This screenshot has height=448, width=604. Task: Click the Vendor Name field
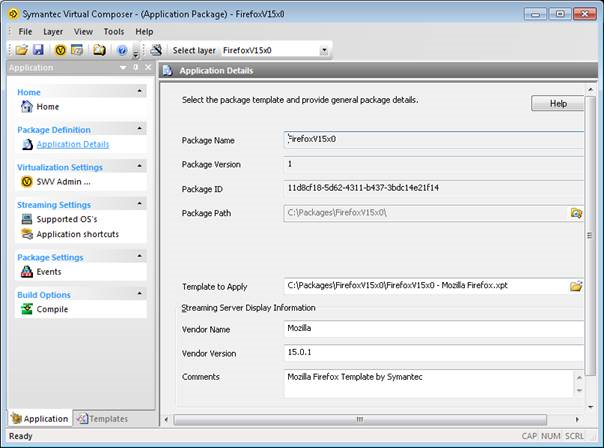(434, 329)
